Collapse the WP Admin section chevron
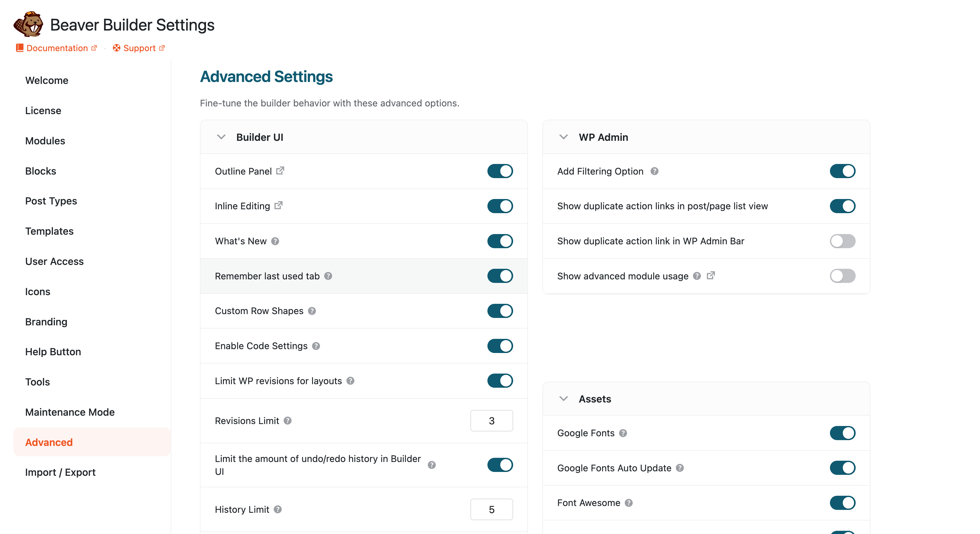The height and width of the screenshot is (534, 980). 564,137
